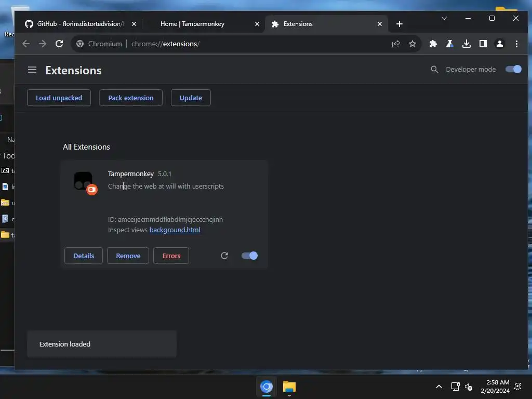
Task: Open a new tab
Action: (x=400, y=24)
